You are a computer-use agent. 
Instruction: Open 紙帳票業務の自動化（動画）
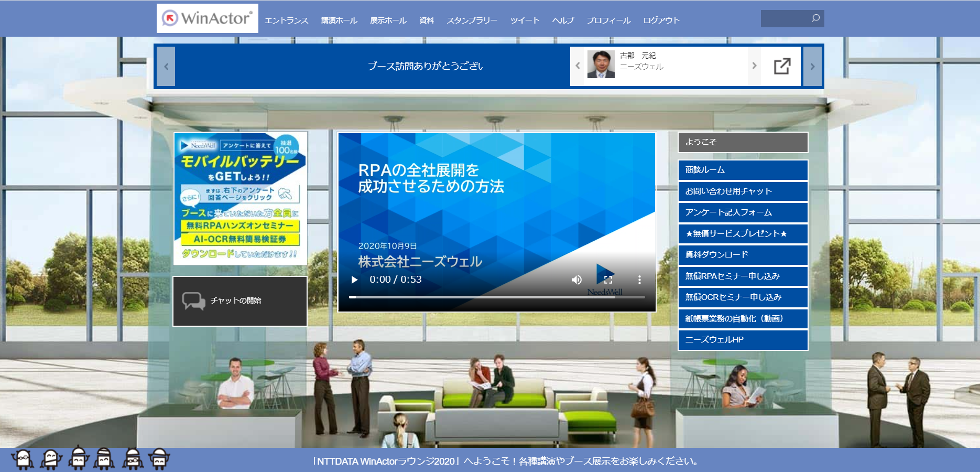pyautogui.click(x=743, y=318)
